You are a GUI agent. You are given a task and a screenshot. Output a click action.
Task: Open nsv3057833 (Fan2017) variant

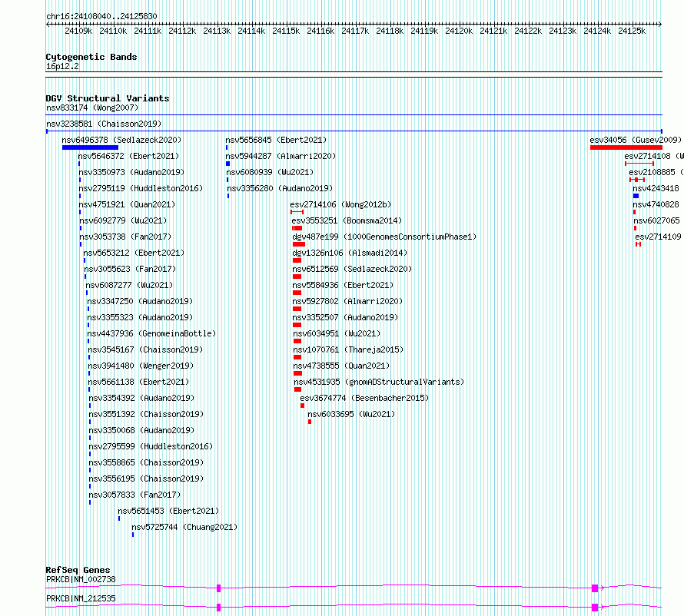point(134,495)
